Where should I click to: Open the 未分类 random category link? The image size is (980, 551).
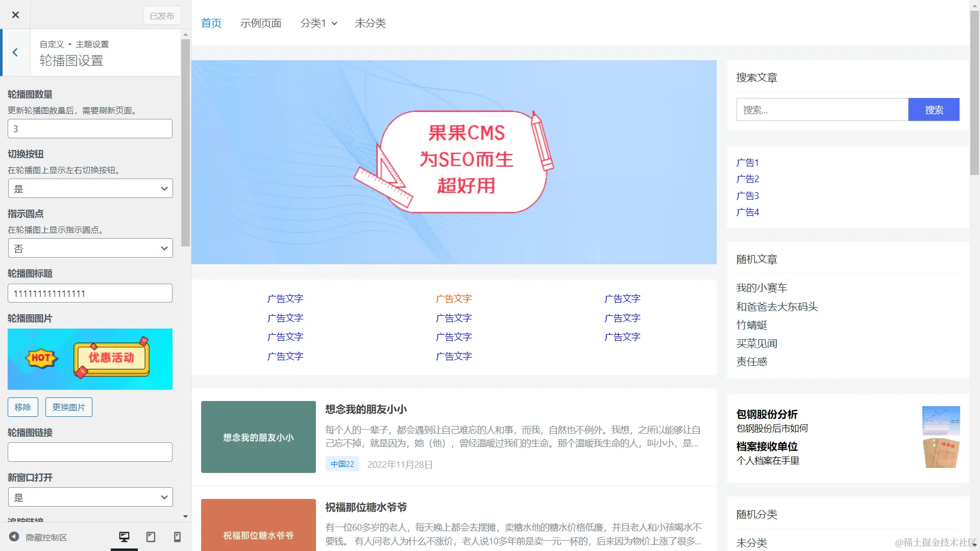tap(751, 543)
